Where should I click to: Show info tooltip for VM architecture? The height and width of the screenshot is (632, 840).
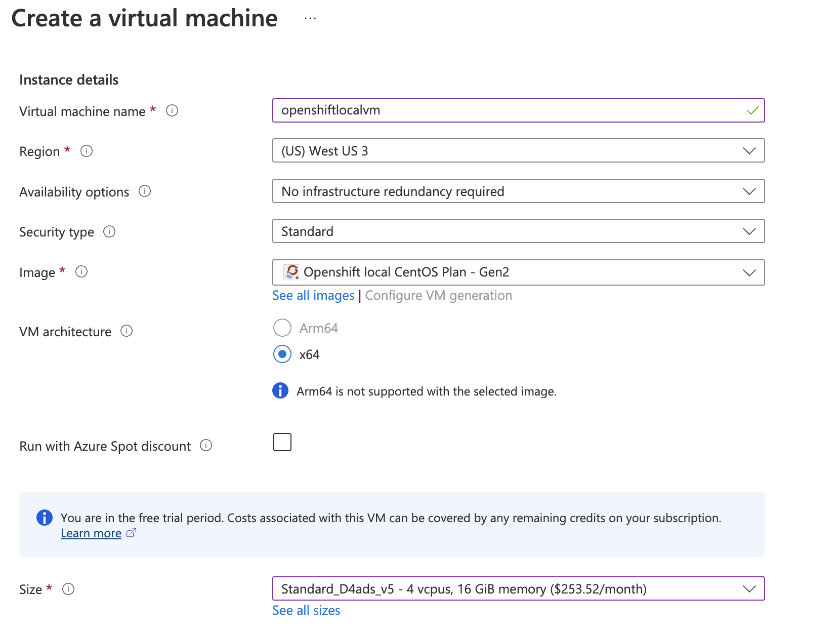coord(127,331)
